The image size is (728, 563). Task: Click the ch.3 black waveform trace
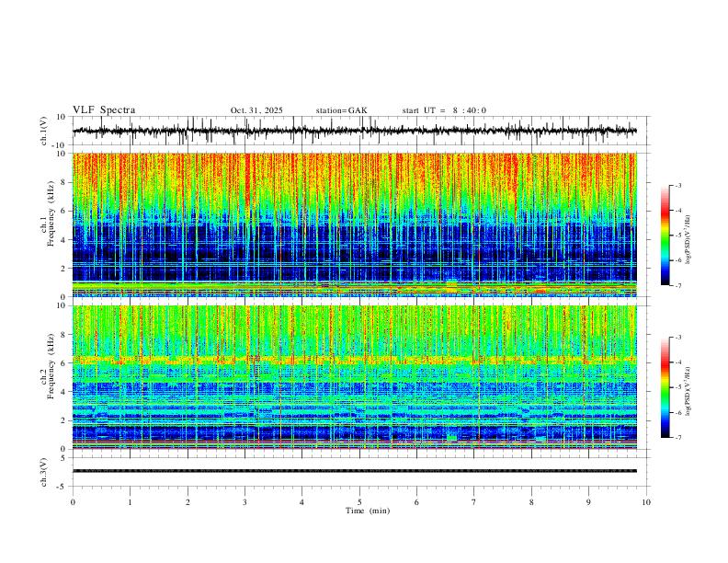point(354,471)
